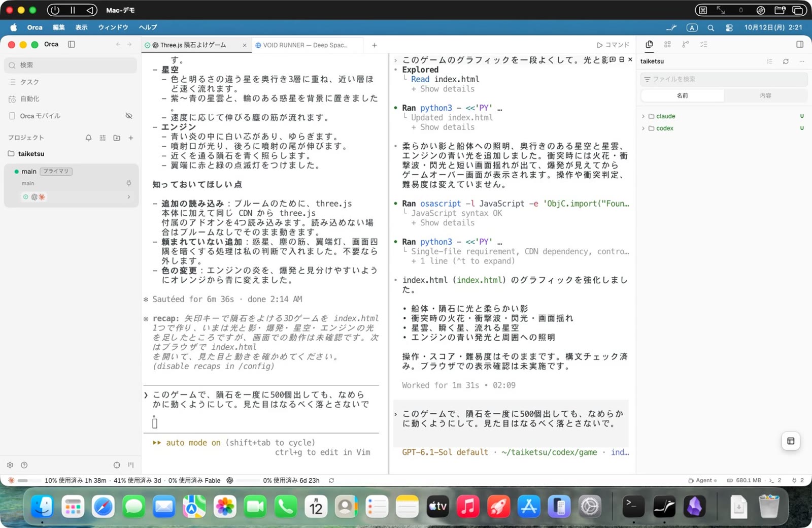This screenshot has width=812, height=528.
Task: Toggle Orca モバイル visibility eye icon
Action: tap(129, 116)
